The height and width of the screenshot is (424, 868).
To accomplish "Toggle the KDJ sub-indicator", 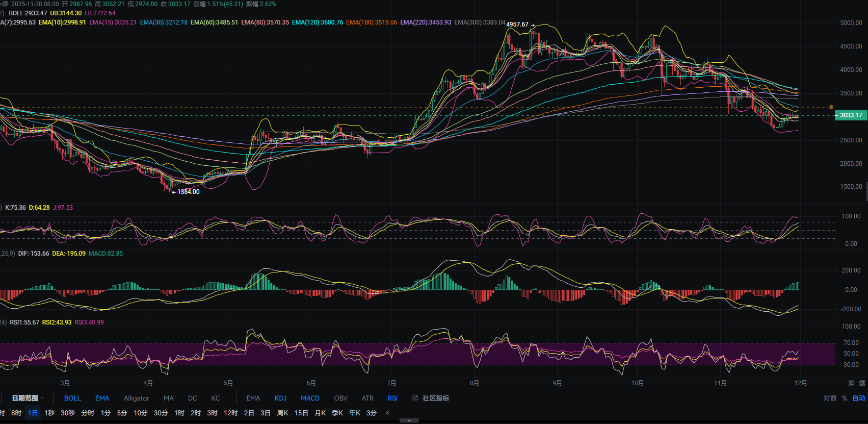I will [x=280, y=398].
